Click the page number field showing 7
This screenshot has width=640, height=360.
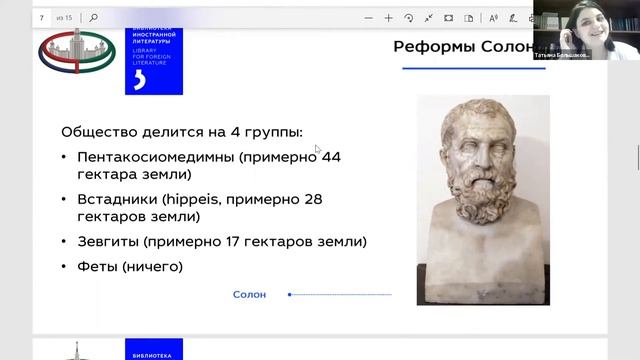[x=42, y=18]
